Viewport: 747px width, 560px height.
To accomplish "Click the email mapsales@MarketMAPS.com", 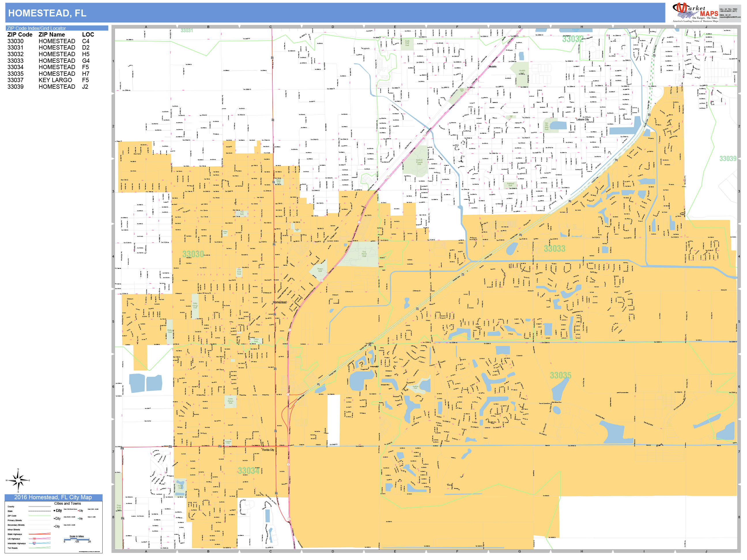I will coord(727,17).
